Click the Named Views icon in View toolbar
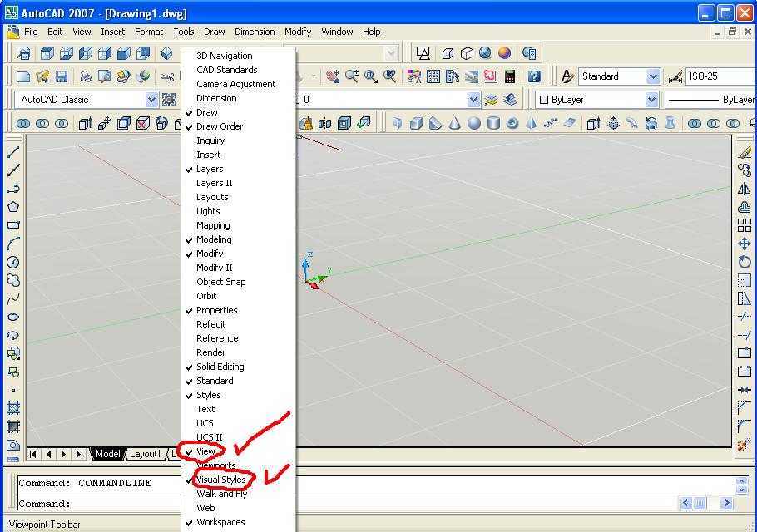This screenshot has width=757, height=532. (x=23, y=53)
